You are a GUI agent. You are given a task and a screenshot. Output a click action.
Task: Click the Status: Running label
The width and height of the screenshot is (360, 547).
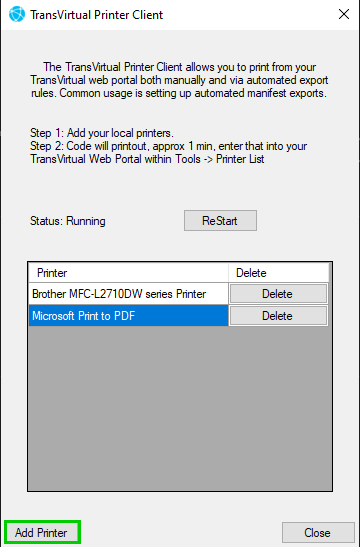coord(68,221)
